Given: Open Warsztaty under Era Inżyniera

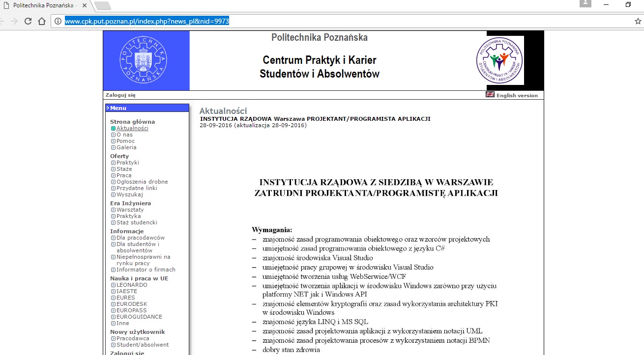Looking at the screenshot, I should 130,210.
